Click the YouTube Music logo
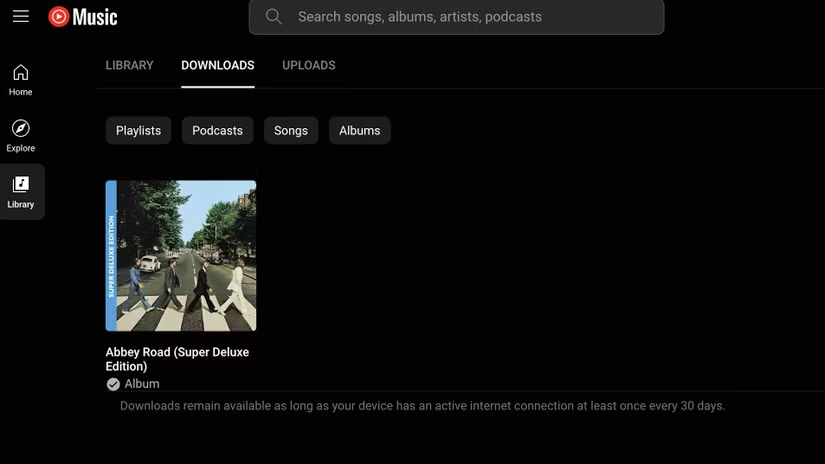Image resolution: width=825 pixels, height=464 pixels. (x=60, y=17)
